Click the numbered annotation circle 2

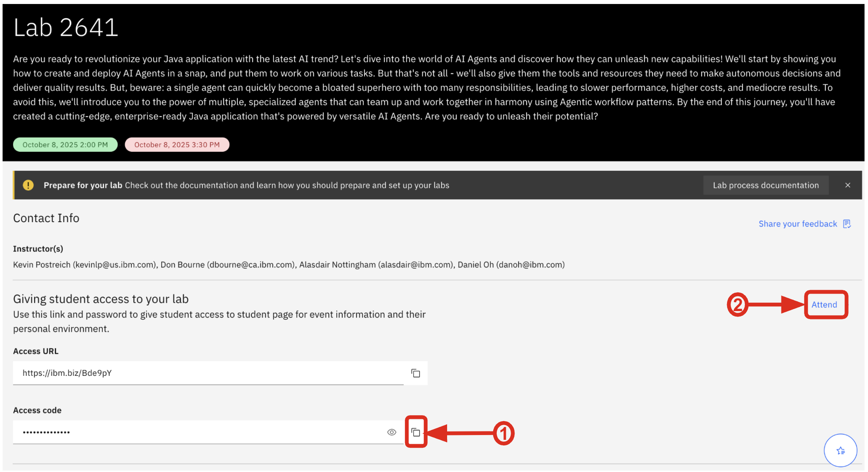click(737, 305)
